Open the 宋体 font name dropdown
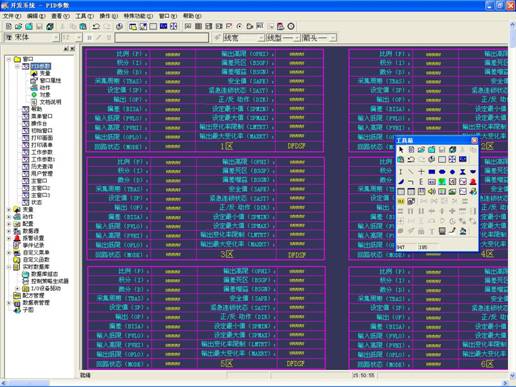516x387 pixels. coord(56,38)
